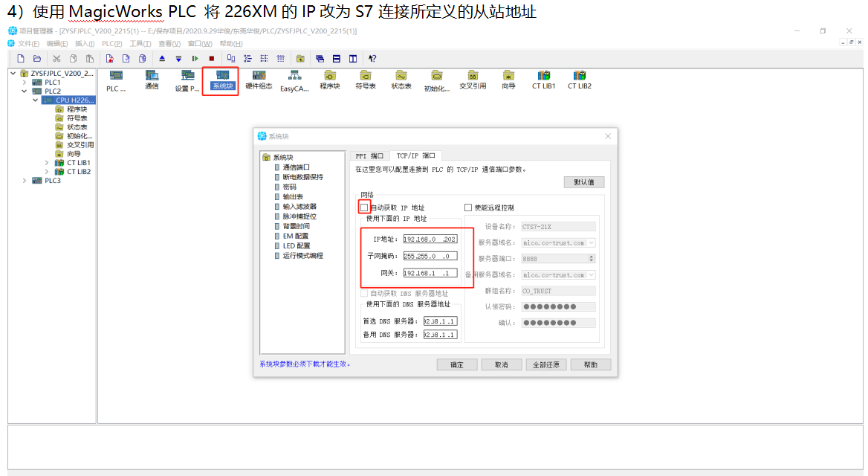Open the PLC(P) menu
The width and height of the screenshot is (868, 476).
111,43
